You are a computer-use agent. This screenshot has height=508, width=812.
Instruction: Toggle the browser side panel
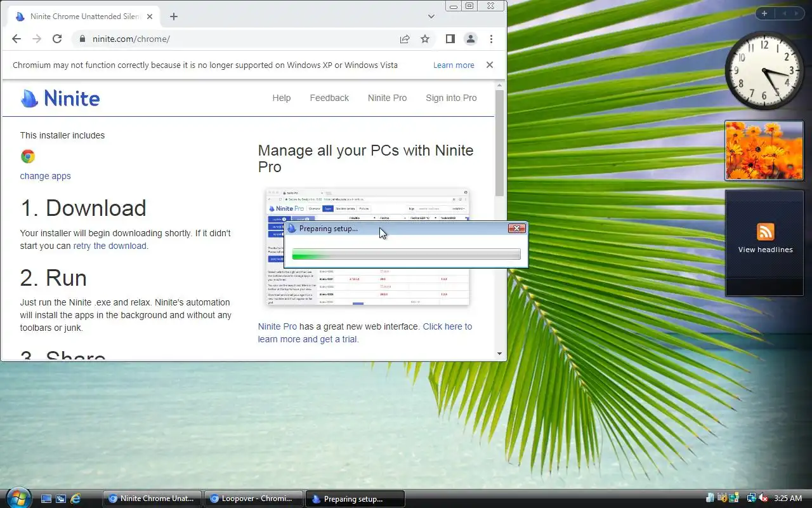450,39
